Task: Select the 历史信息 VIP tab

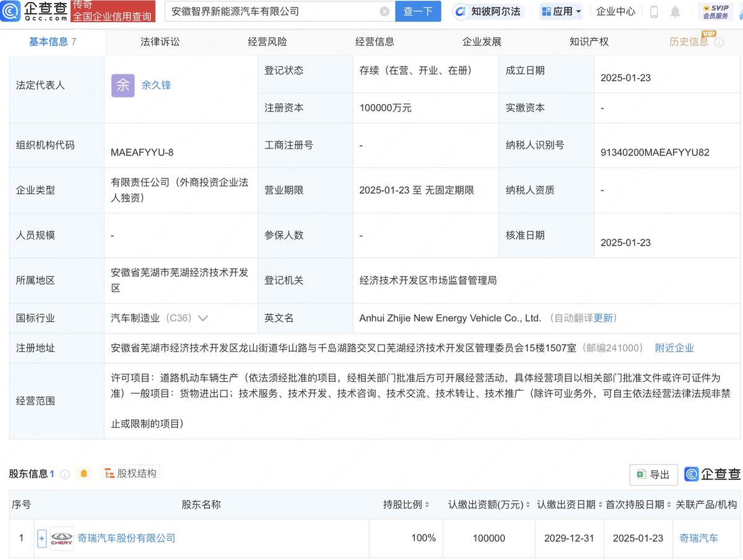Action: pos(689,41)
